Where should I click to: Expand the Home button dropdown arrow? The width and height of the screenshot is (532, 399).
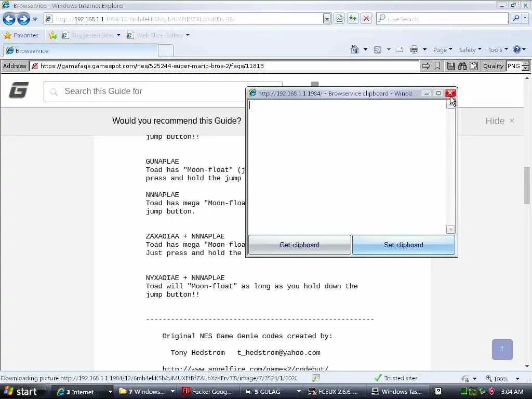pos(365,50)
